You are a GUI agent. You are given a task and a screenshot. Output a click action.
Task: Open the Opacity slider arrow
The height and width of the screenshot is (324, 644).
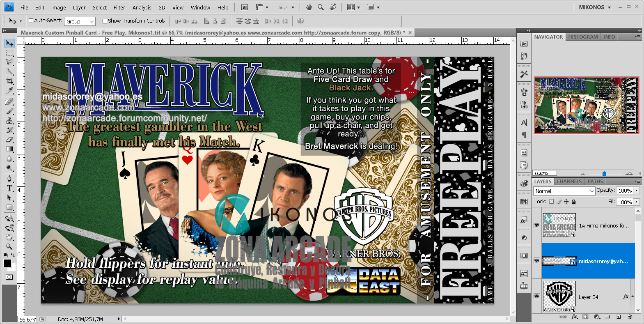637,191
